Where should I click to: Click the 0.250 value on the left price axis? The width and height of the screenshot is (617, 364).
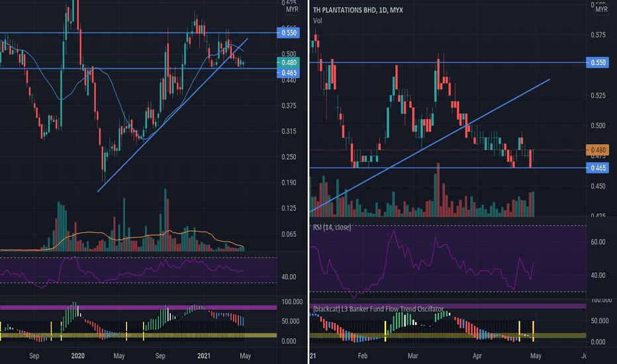coord(289,157)
